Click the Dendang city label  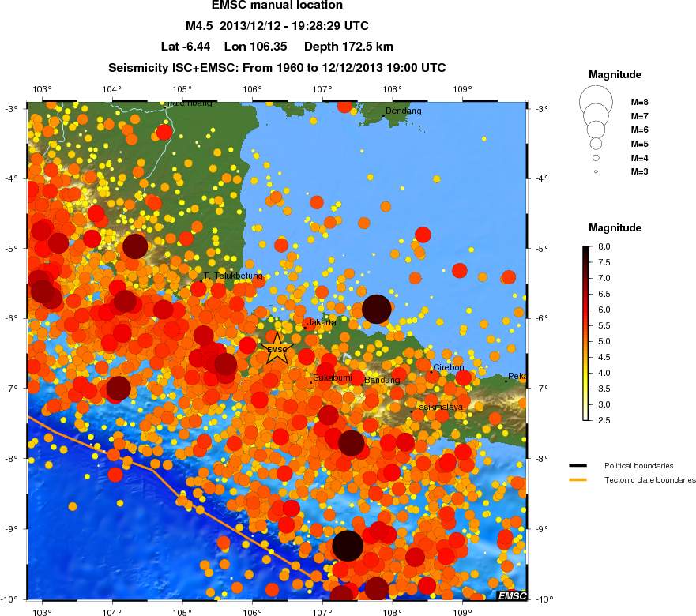[404, 111]
